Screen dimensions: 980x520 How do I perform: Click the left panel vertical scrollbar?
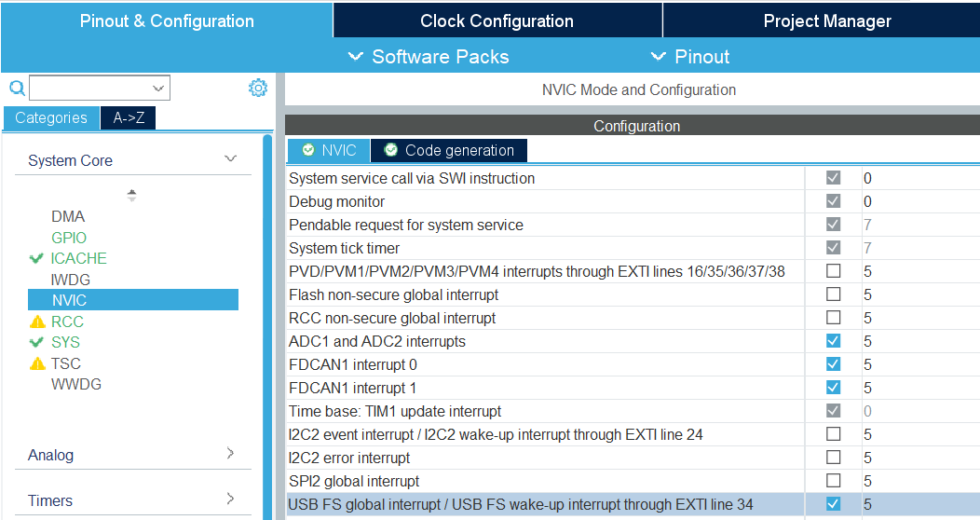pos(268,326)
